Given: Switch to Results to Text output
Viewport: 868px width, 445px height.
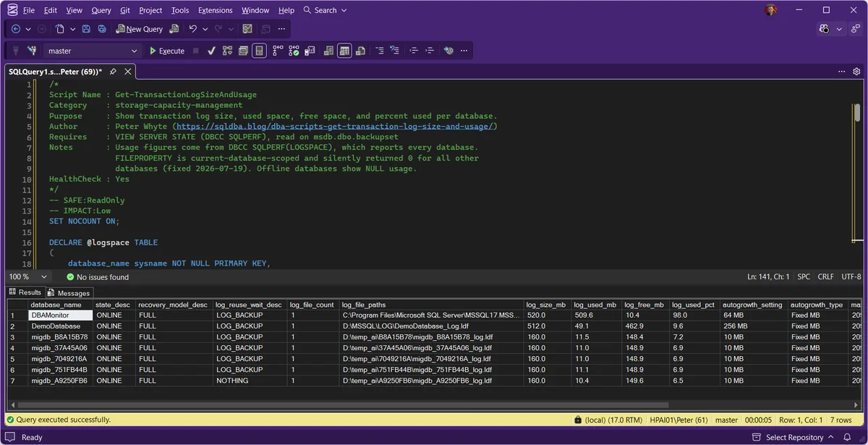Looking at the screenshot, I should pyautogui.click(x=328, y=51).
